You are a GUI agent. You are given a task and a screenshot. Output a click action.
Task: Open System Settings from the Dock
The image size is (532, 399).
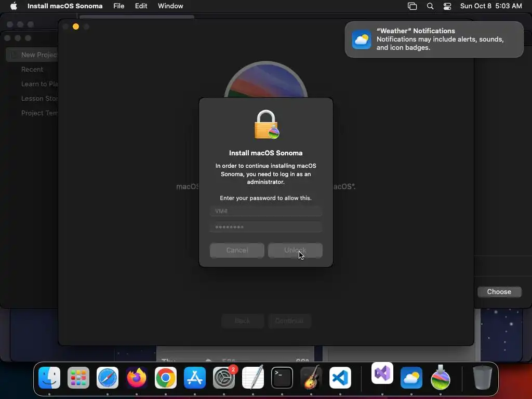[224, 378]
